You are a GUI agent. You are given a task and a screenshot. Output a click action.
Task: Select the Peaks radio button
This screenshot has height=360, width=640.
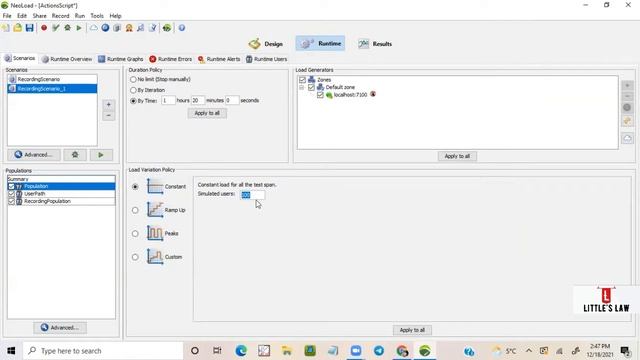pos(135,233)
